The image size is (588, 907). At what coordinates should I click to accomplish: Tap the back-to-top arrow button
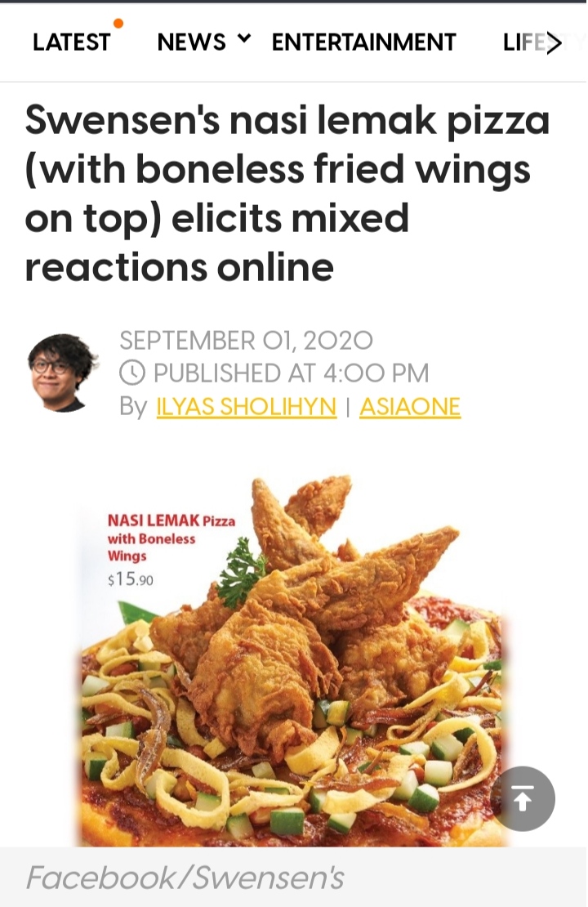coord(523,799)
